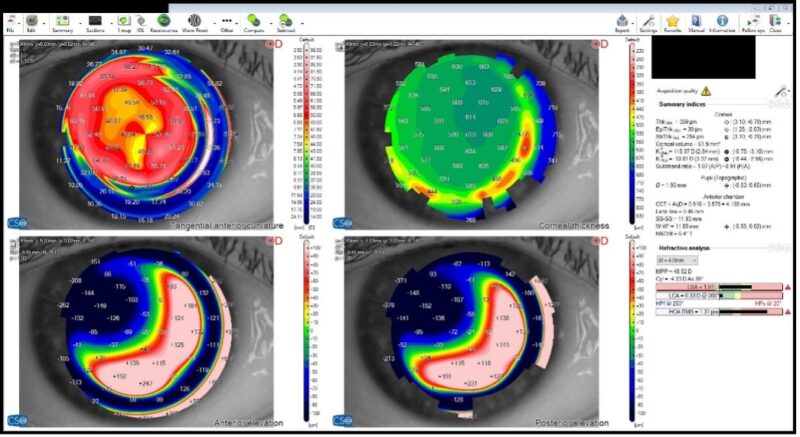Click the corneal thickness color scale bar

pos(632,133)
